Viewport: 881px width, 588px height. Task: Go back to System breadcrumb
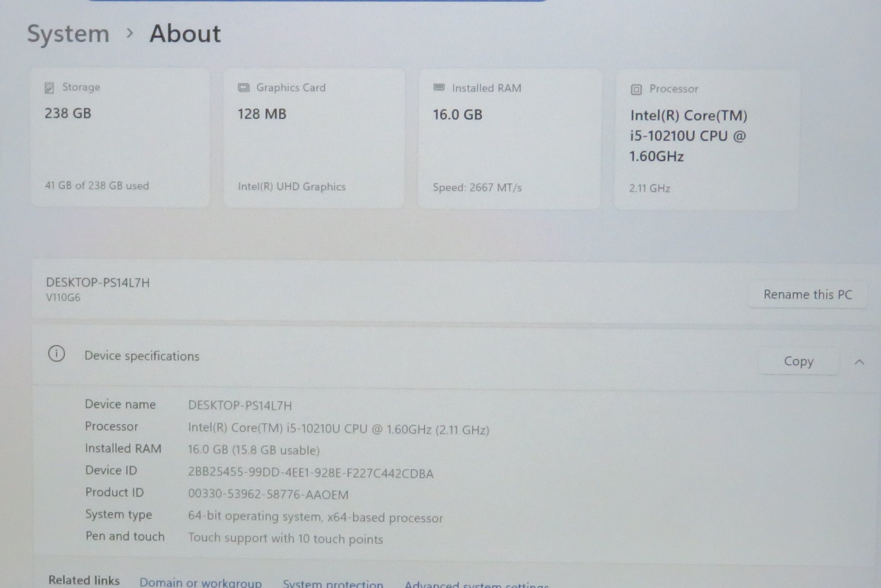point(68,34)
